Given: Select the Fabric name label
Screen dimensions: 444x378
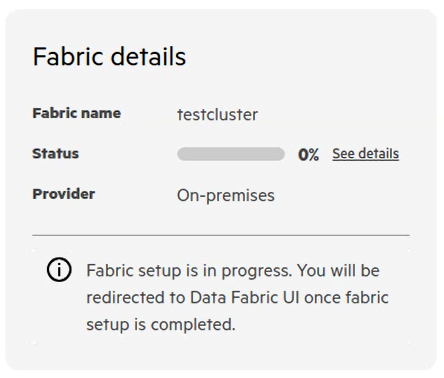Looking at the screenshot, I should click(x=76, y=113).
